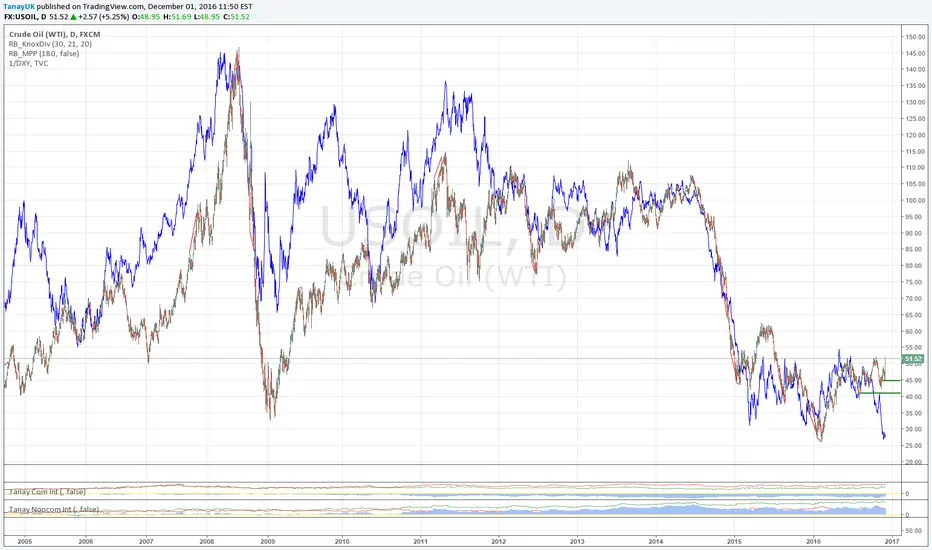Select the Crude Oil (WTI), D, FXCM legend
This screenshot has height=550, width=932.
(55, 34)
